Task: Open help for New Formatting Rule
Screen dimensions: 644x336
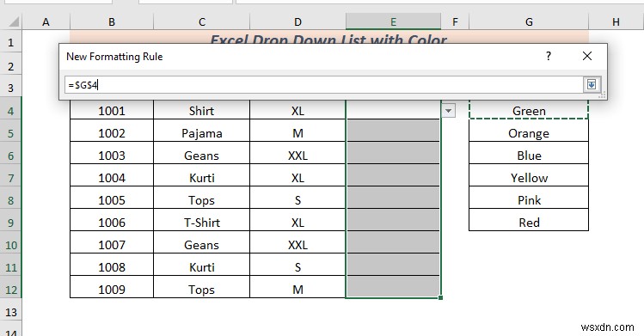Action: pyautogui.click(x=549, y=56)
